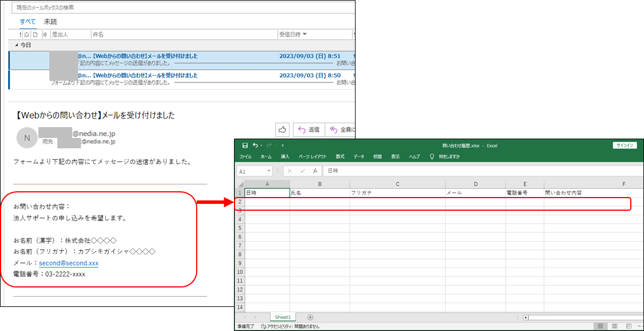This screenshot has width=644, height=331.
Task: Select cell C1 containing フリガナ
Action: pyautogui.click(x=397, y=193)
